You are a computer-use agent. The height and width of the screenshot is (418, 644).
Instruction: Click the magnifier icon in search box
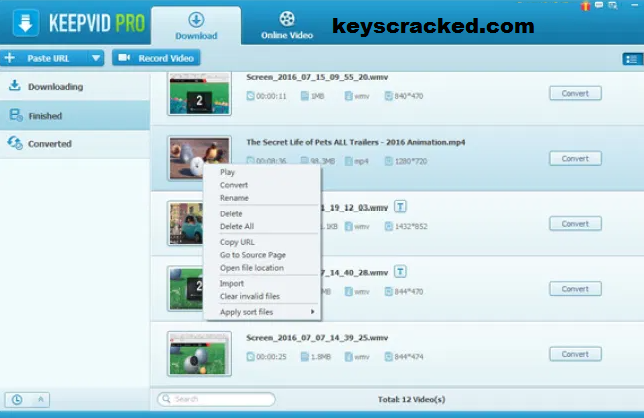pos(166,399)
